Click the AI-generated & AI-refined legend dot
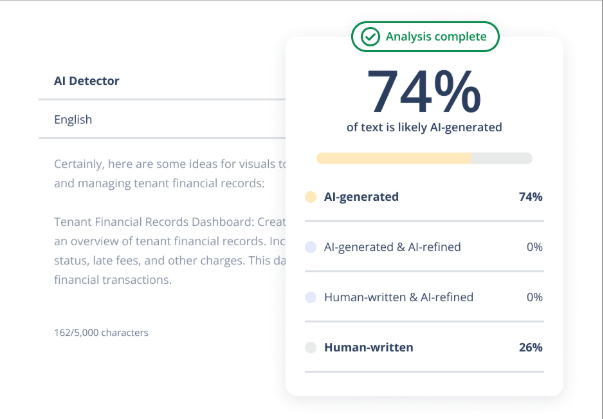Viewport: 603px width, 419px height. 311,247
